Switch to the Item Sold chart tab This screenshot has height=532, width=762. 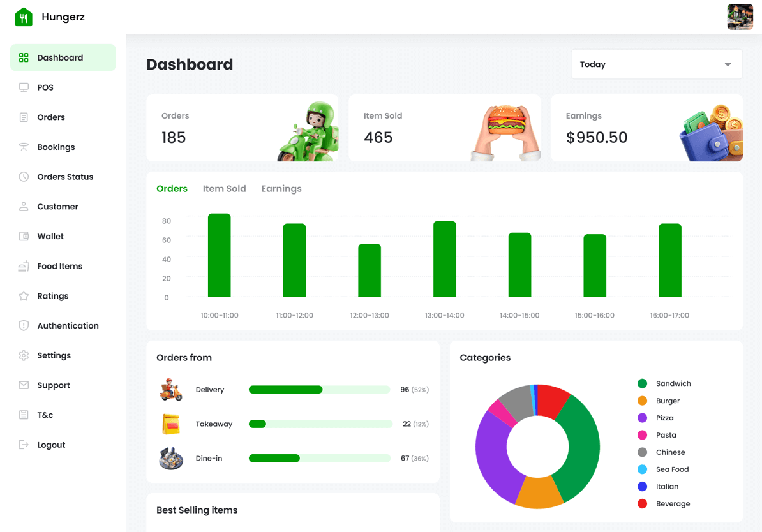[224, 189]
